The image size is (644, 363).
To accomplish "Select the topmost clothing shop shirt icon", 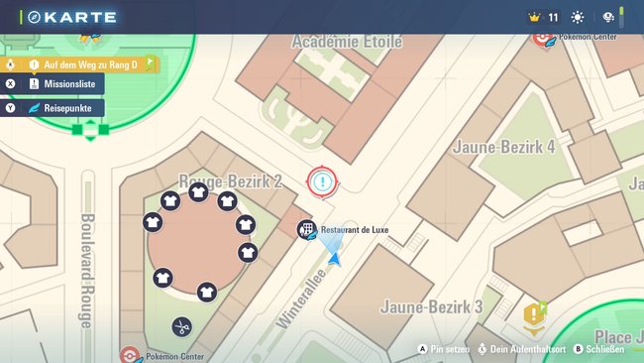I will click(198, 192).
